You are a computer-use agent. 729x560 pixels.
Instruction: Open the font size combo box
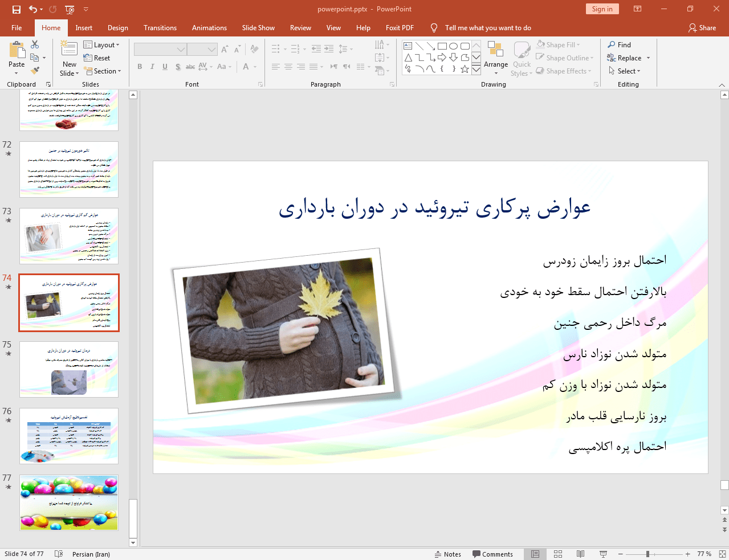point(202,49)
